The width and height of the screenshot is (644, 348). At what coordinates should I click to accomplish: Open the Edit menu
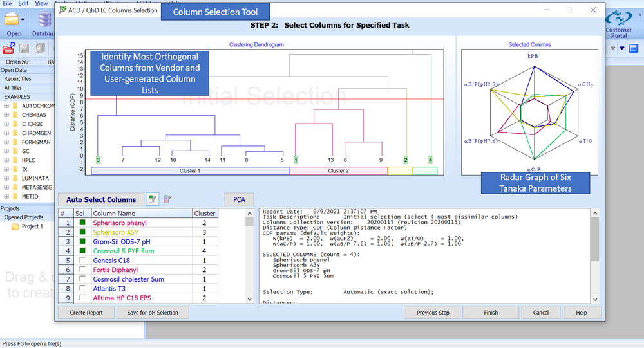[23, 3]
